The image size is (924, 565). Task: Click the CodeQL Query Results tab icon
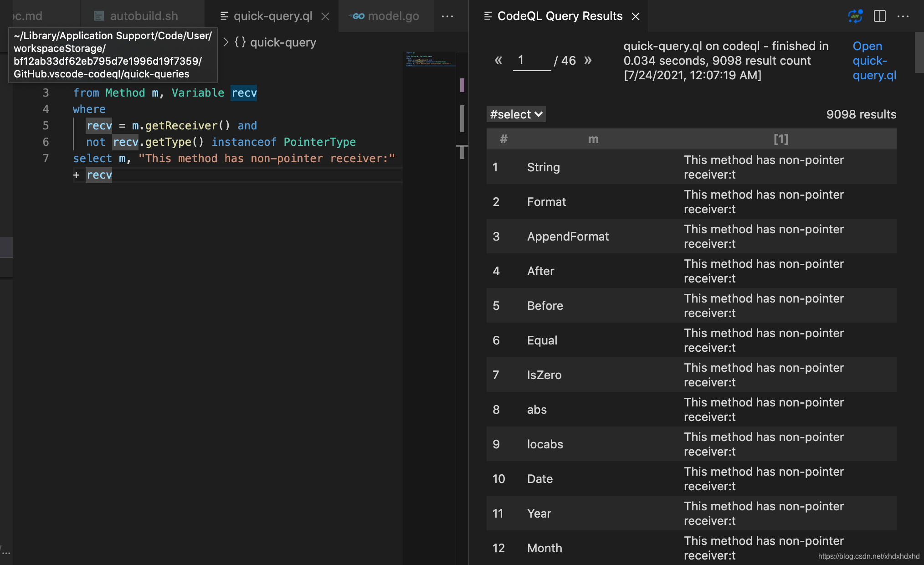488,16
